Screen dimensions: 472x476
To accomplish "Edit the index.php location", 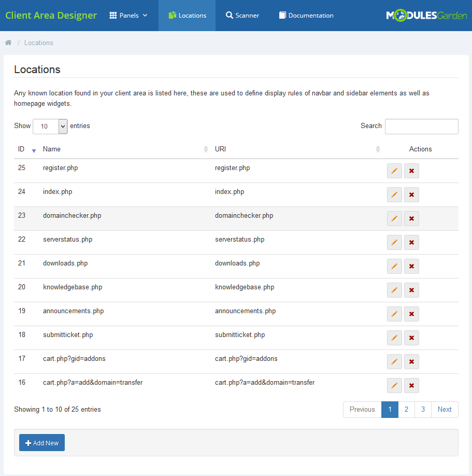I will pyautogui.click(x=394, y=194).
